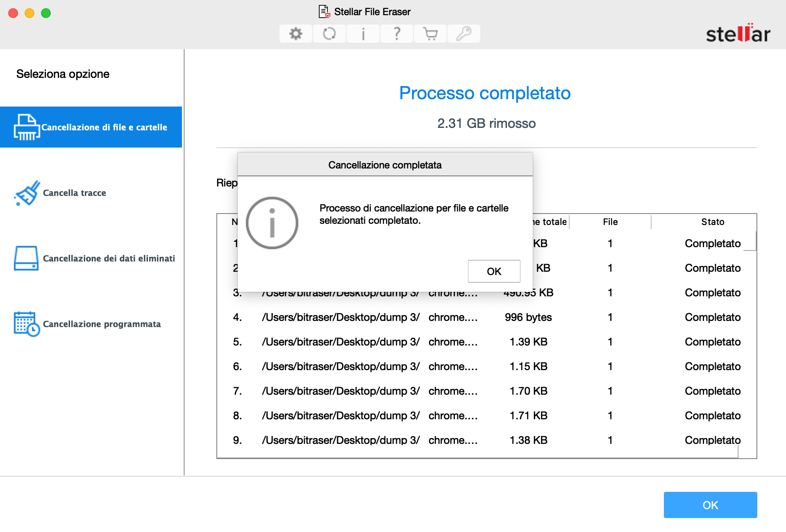The height and width of the screenshot is (532, 786).
Task: Open the info toolbar icon
Action: pos(363,34)
